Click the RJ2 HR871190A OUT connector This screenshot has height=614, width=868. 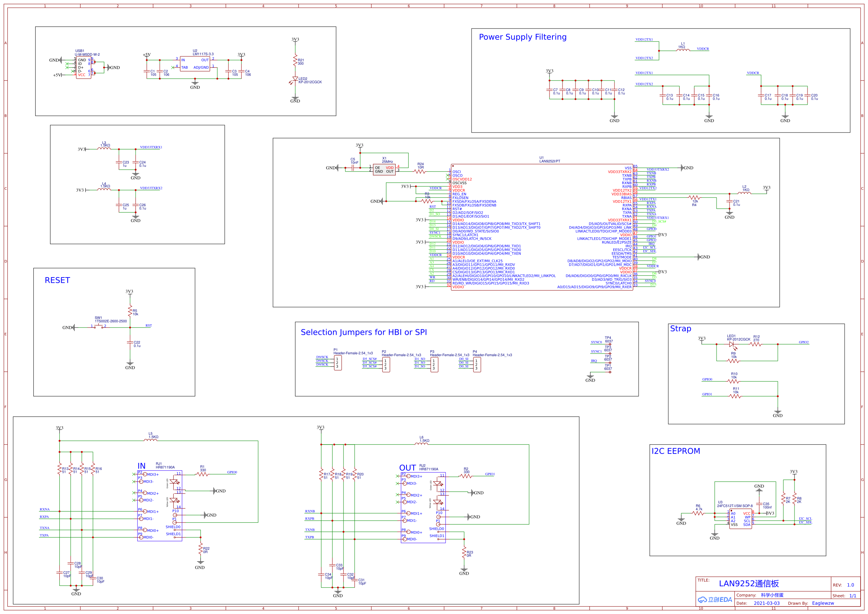tap(423, 507)
